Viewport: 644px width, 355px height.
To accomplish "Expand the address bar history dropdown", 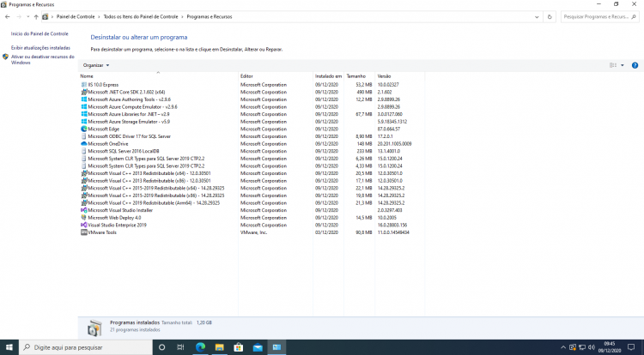I will pos(537,17).
